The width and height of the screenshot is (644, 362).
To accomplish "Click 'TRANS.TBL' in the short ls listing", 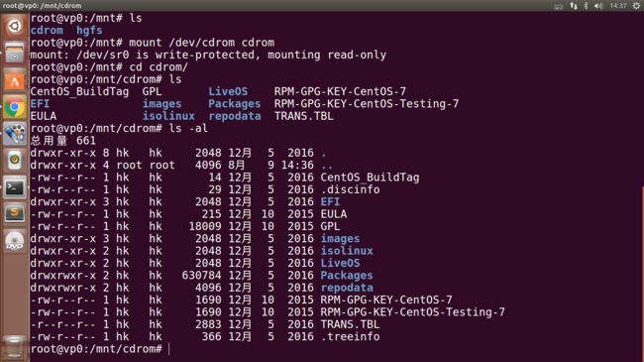I will click(304, 116).
